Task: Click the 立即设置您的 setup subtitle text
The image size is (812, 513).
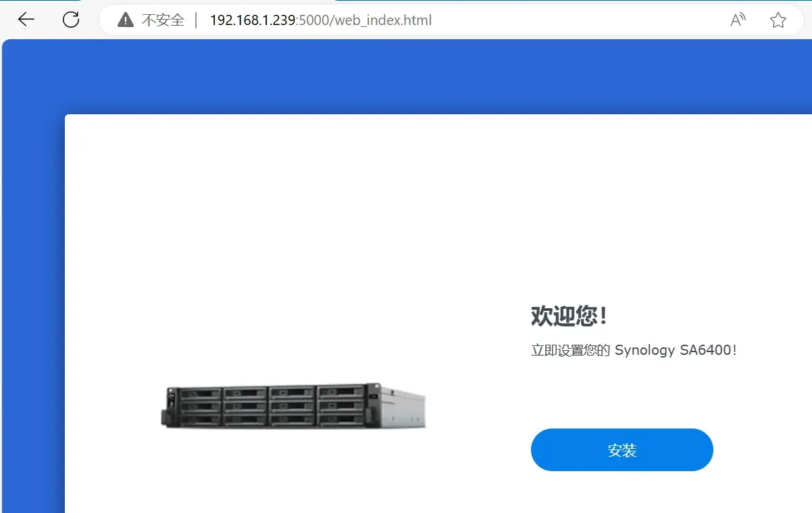Action: [x=571, y=350]
